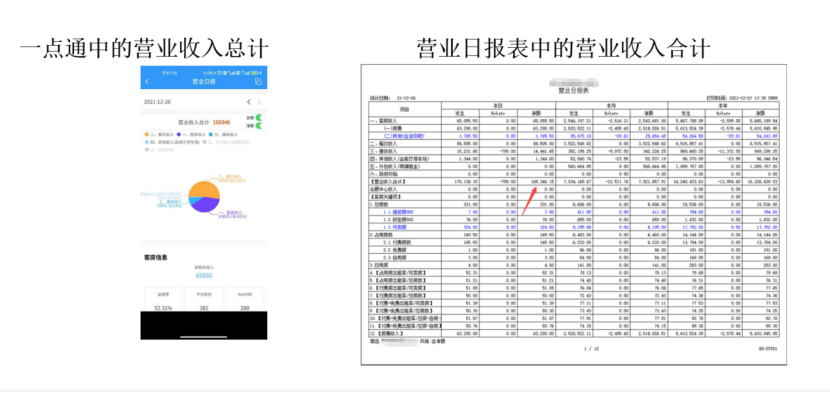Click the orange 餐饮收入 legend dot
This screenshot has width=830, height=393.
pos(147,135)
